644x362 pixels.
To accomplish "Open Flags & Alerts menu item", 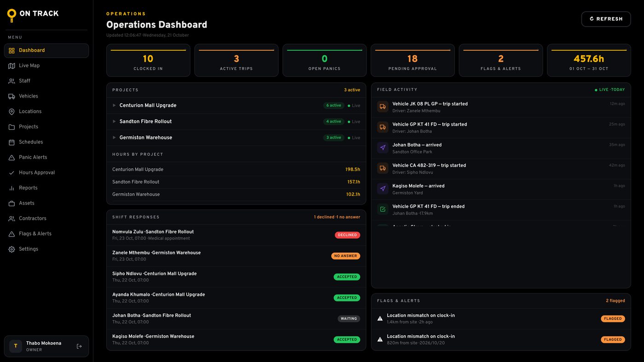I will click(x=46, y=234).
